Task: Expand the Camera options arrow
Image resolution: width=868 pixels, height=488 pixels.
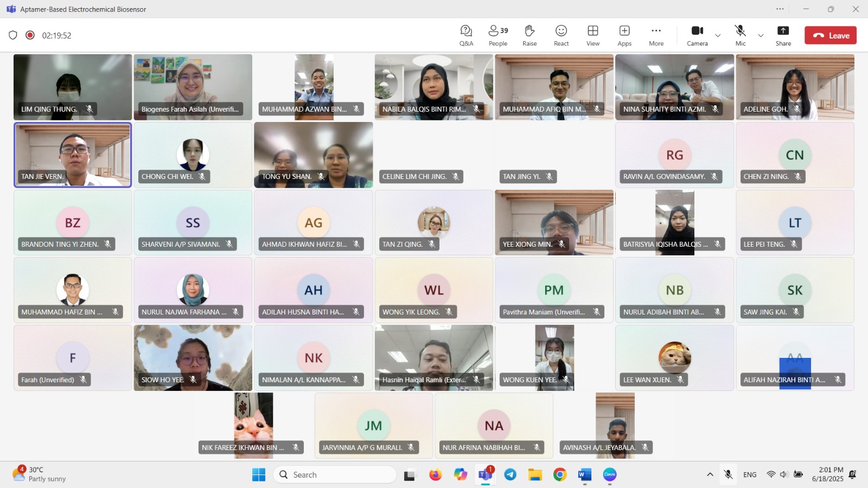Action: 718,36
